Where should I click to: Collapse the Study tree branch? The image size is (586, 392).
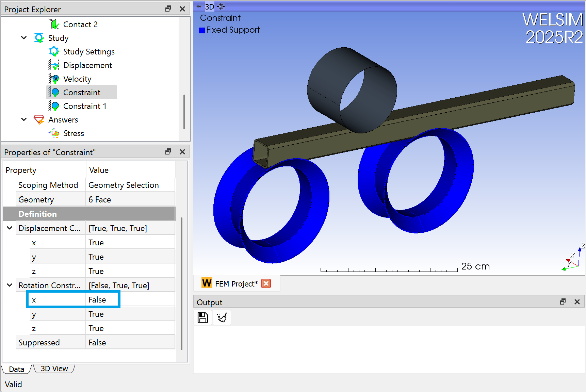[23, 38]
